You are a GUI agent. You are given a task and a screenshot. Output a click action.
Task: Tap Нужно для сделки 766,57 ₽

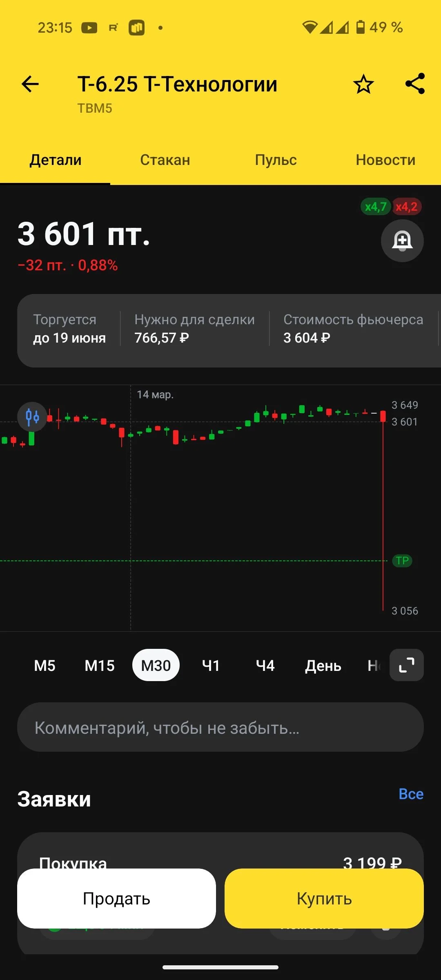[195, 329]
